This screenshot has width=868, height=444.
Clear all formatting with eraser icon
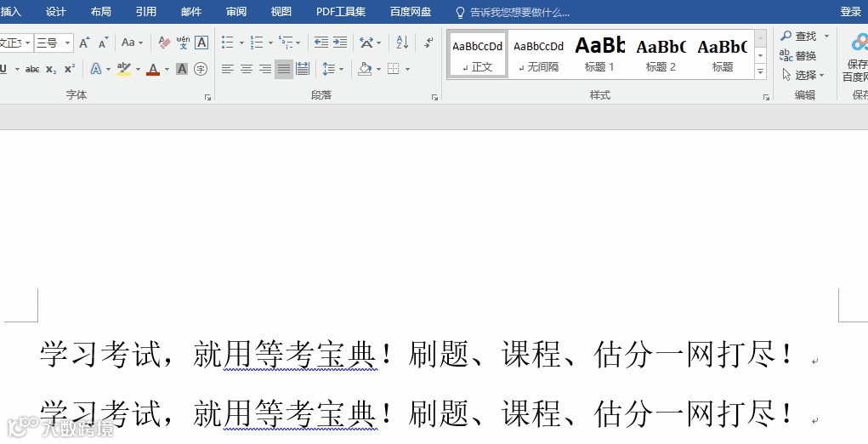pos(164,43)
